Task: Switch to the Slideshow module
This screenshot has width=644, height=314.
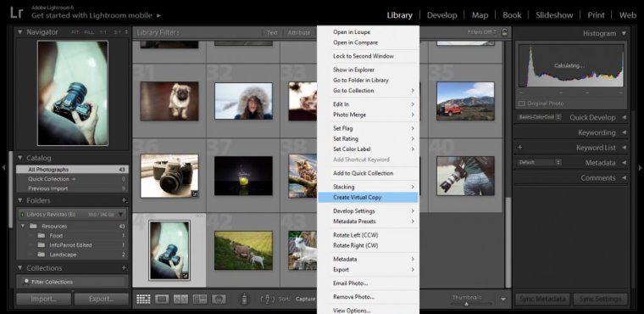Action: click(x=554, y=15)
